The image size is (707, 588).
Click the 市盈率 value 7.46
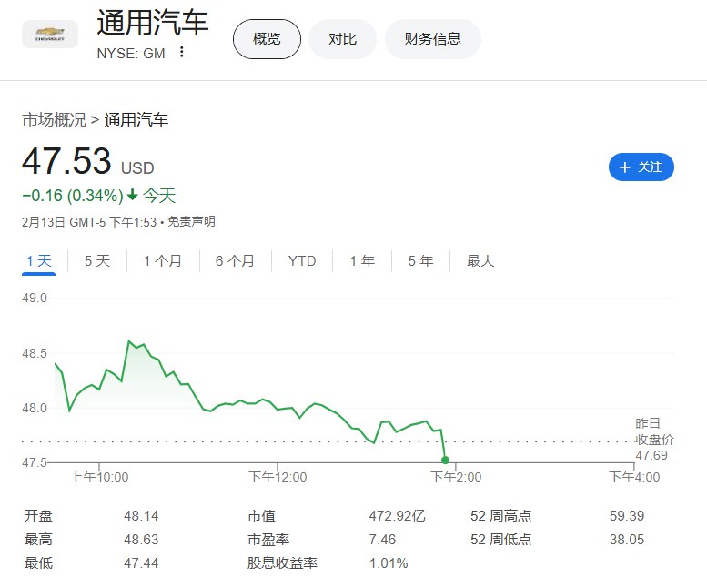pyautogui.click(x=382, y=539)
